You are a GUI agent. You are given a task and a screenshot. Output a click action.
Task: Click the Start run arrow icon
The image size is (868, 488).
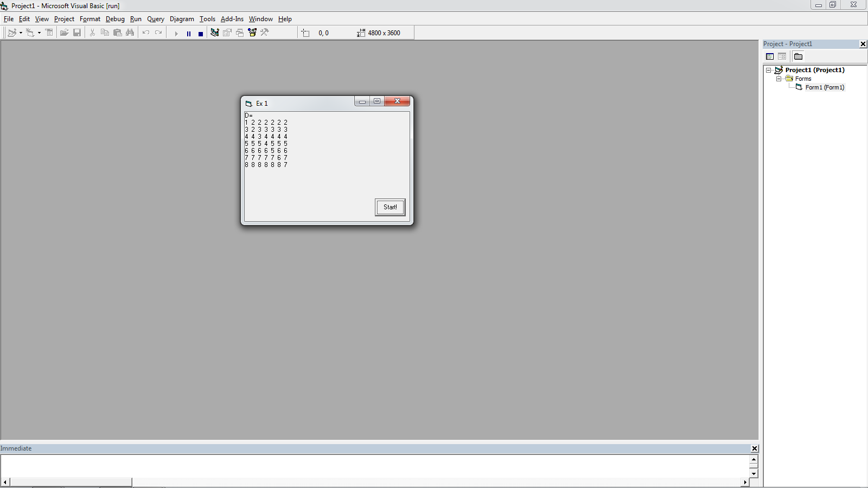coord(176,34)
